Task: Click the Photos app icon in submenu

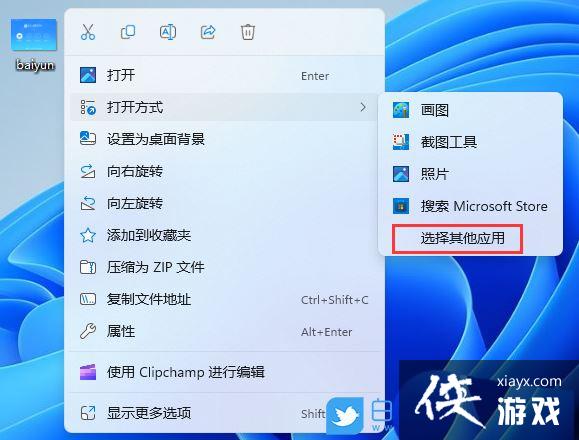Action: click(x=401, y=174)
